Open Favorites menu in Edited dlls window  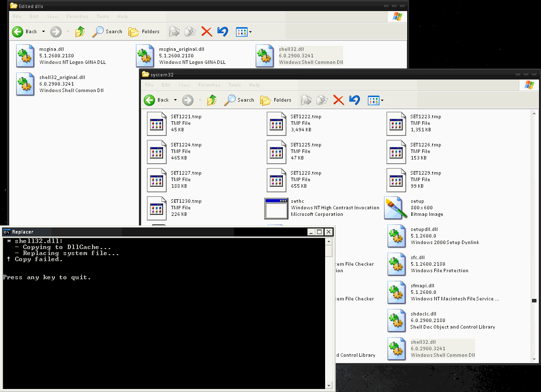[78, 16]
